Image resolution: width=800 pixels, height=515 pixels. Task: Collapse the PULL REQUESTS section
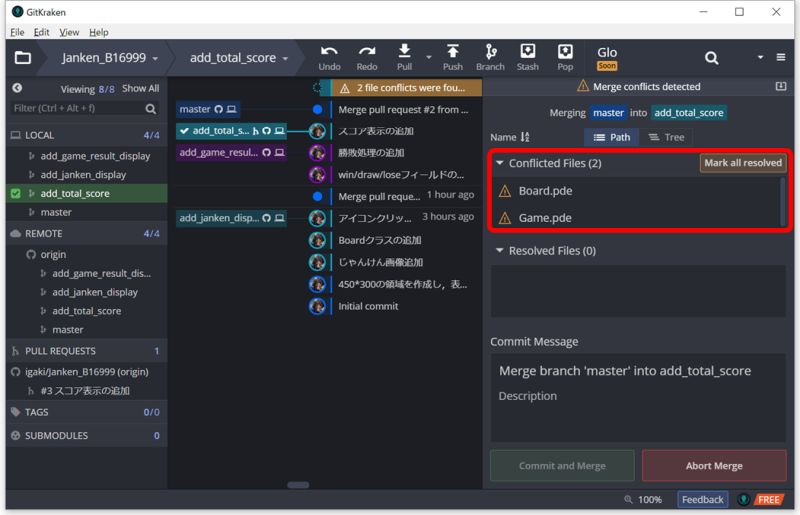[x=87, y=351]
